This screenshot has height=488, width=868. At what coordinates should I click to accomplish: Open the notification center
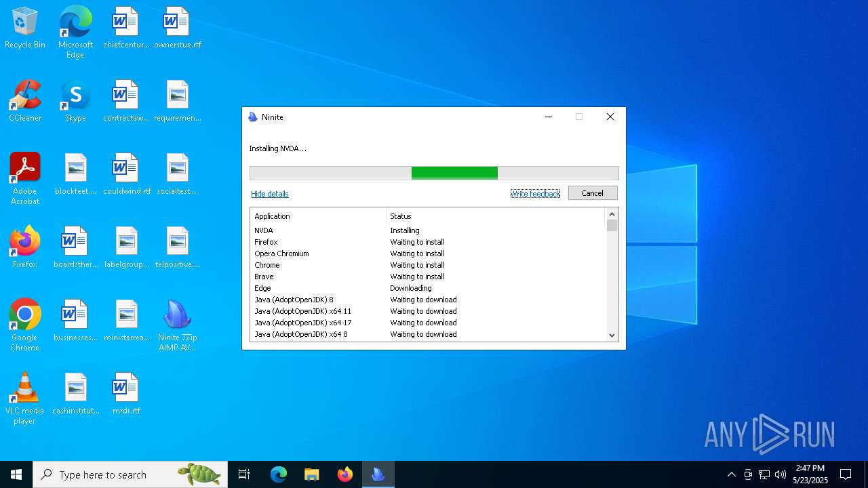point(846,474)
